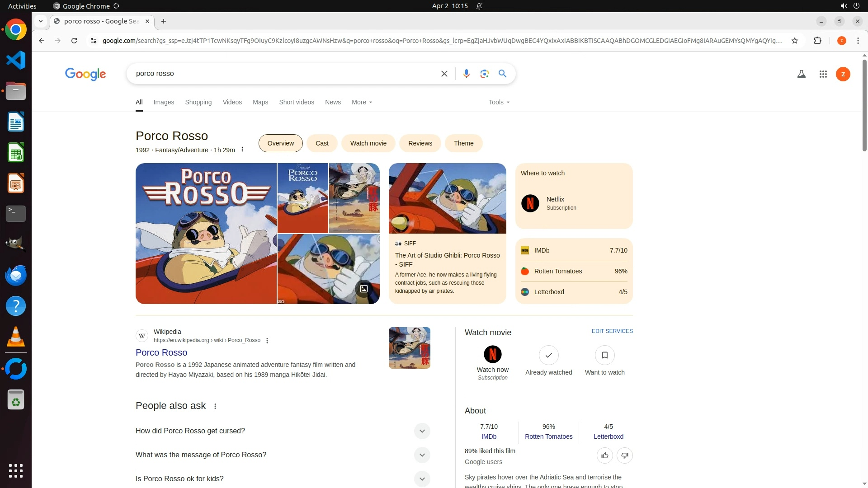The image size is (868, 488).
Task: Clear the search box text
Action: [444, 74]
